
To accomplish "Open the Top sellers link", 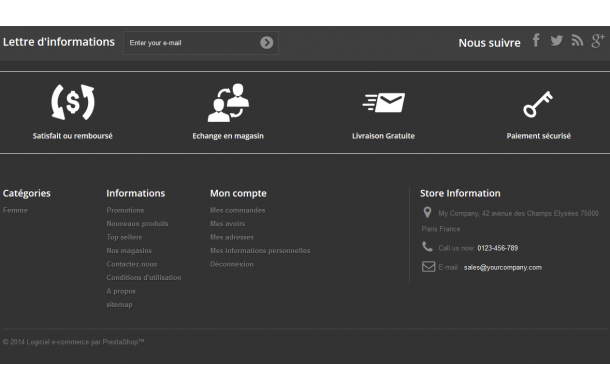I will point(124,237).
